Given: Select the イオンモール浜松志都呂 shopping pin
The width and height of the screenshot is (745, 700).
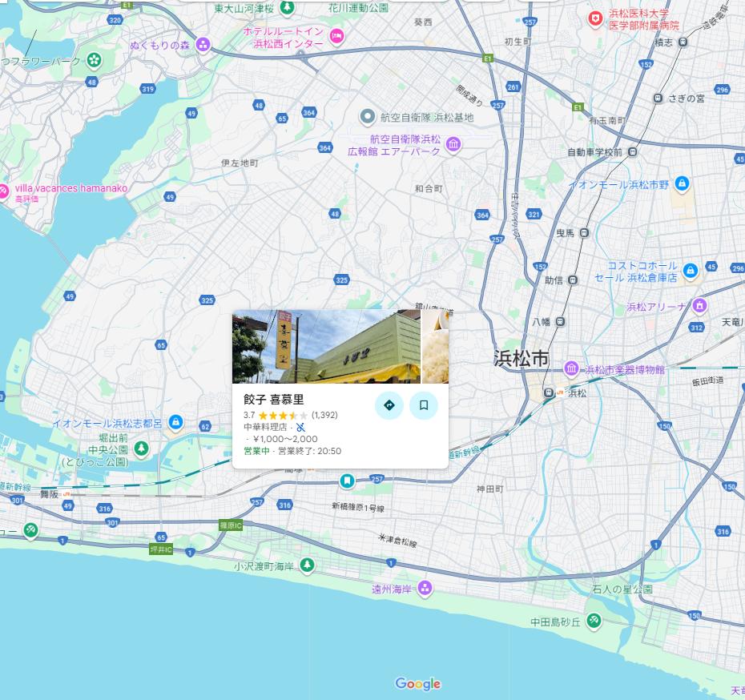Looking at the screenshot, I should point(175,422).
